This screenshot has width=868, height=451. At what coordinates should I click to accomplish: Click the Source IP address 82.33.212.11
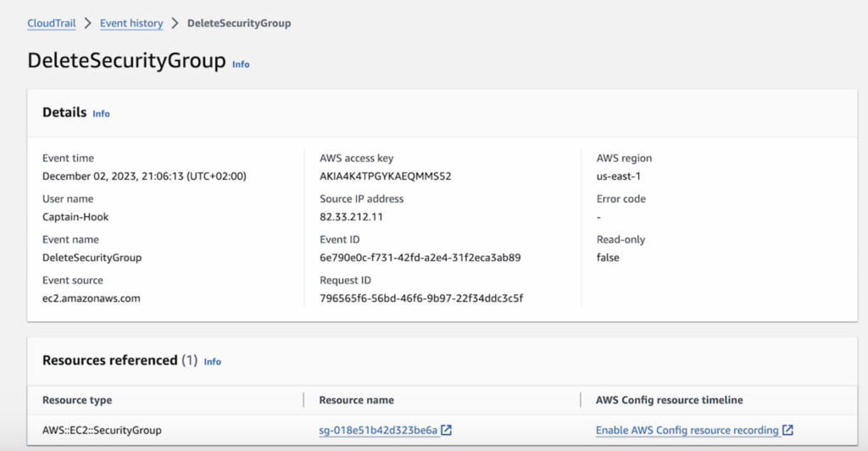click(351, 217)
